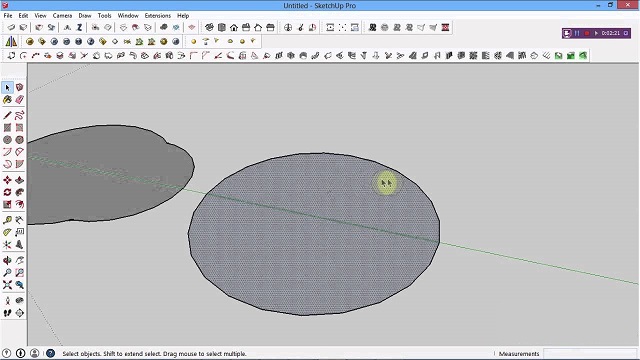This screenshot has width=640, height=360.
Task: Open the Instructor help icon in status bar
Action: click(50, 353)
